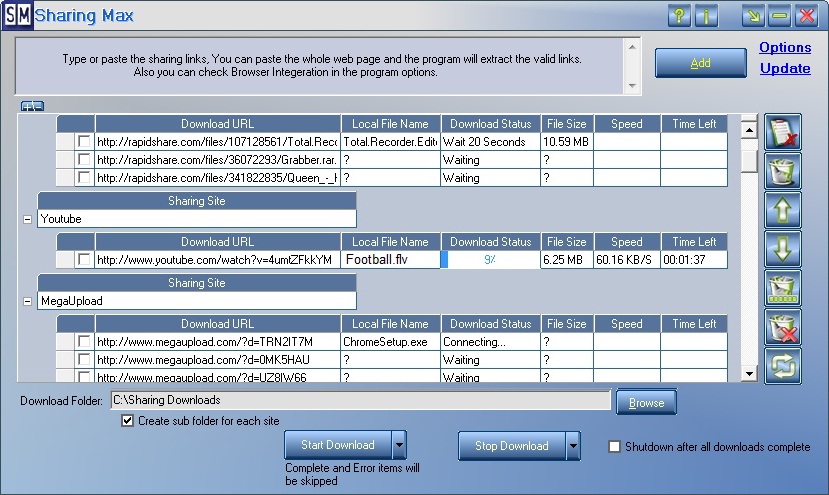Open the Stop Download dropdown arrow
Screen dimensions: 829x495
pos(573,445)
